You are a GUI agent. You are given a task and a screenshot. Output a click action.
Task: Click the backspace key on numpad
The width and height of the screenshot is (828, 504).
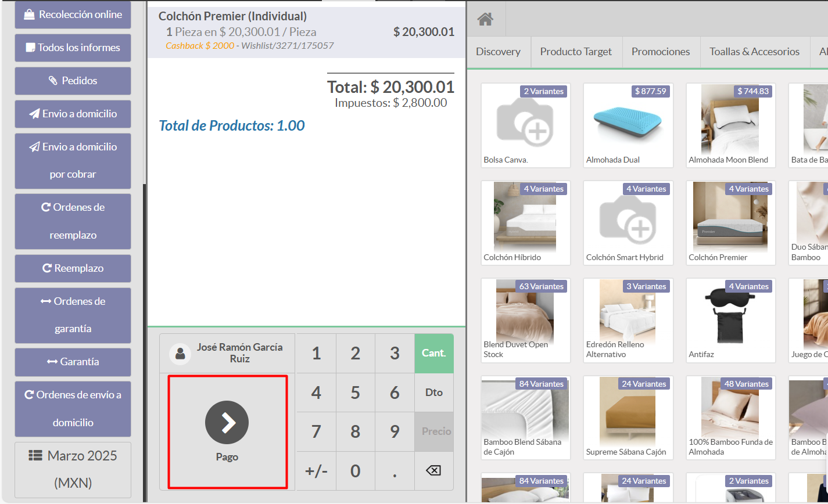point(433,470)
